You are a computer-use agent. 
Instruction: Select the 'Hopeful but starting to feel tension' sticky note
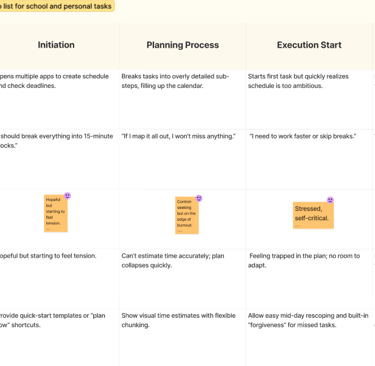[x=56, y=213]
